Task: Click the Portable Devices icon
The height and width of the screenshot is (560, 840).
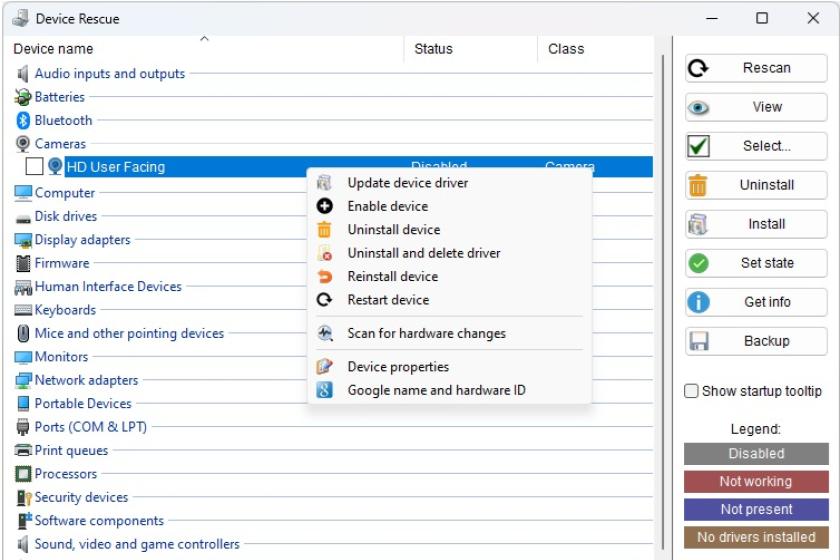Action: point(23,404)
